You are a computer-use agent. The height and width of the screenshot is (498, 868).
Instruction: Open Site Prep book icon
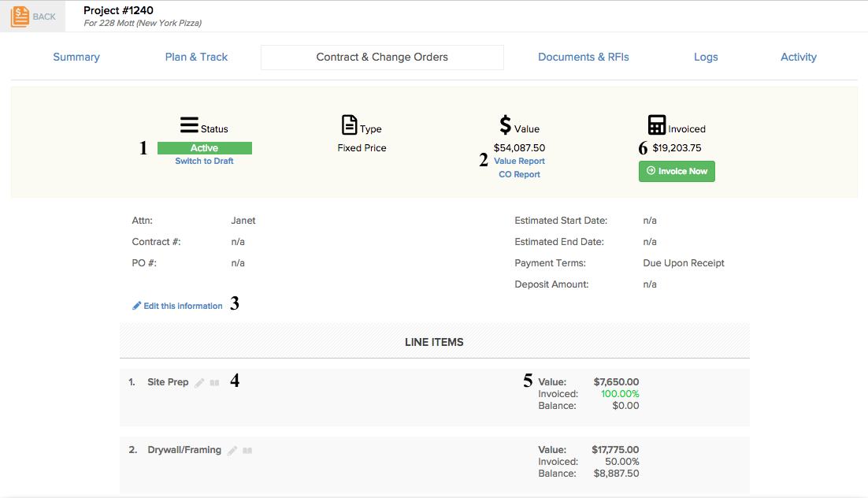(x=215, y=383)
